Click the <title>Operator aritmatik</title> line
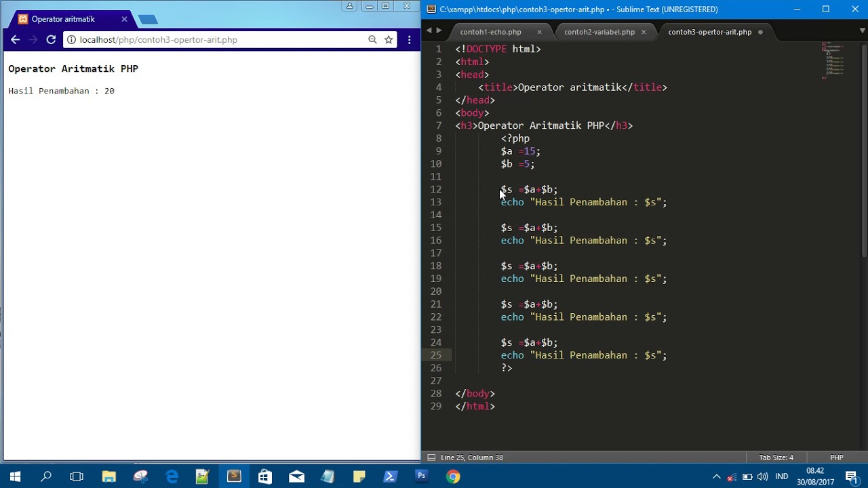The image size is (868, 488). 572,87
